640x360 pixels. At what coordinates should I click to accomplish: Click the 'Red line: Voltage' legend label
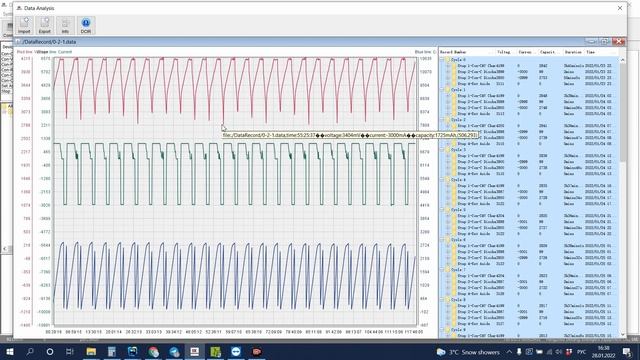click(32, 52)
